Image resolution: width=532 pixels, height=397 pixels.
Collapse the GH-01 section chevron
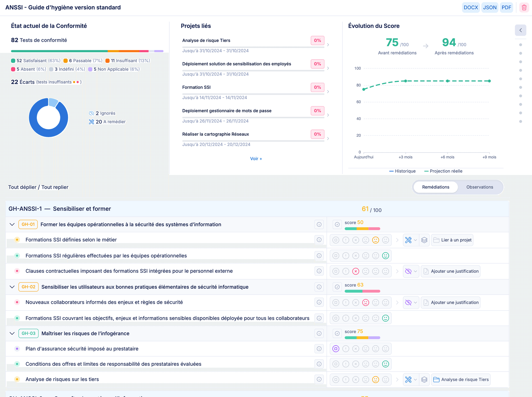[x=12, y=225]
